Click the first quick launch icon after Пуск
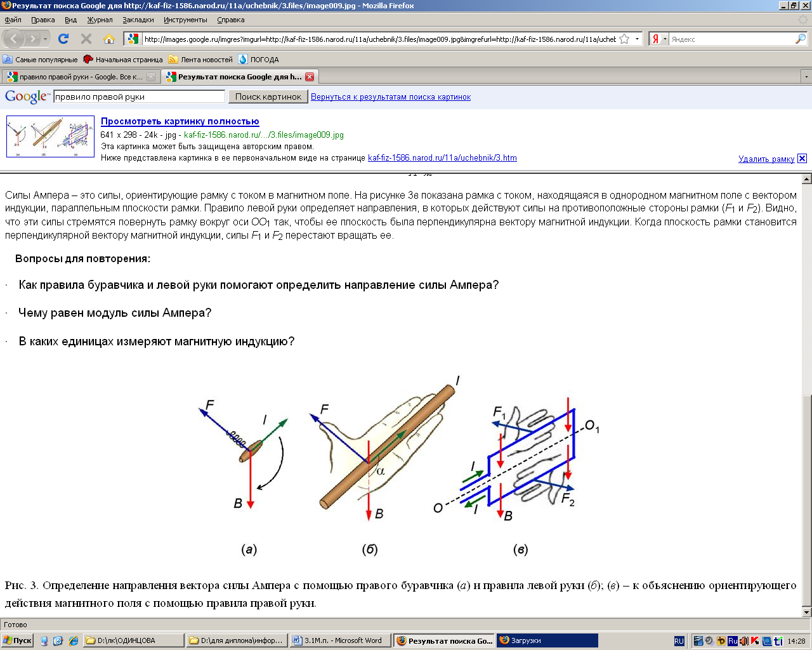 point(44,640)
